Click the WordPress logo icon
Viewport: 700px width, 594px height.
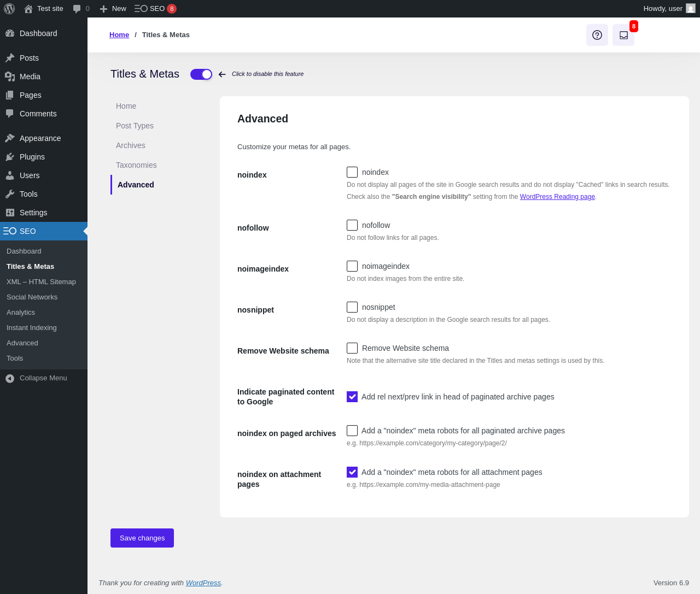pos(9,9)
